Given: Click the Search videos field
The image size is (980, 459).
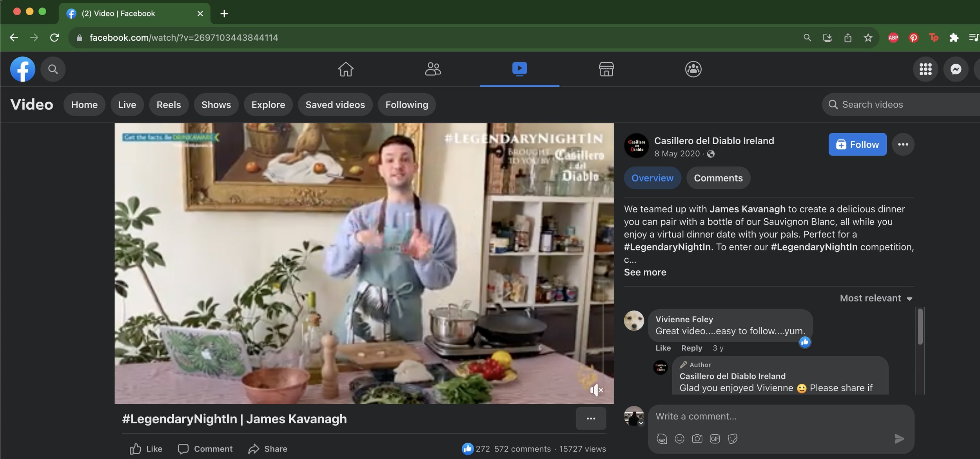Looking at the screenshot, I should (902, 105).
